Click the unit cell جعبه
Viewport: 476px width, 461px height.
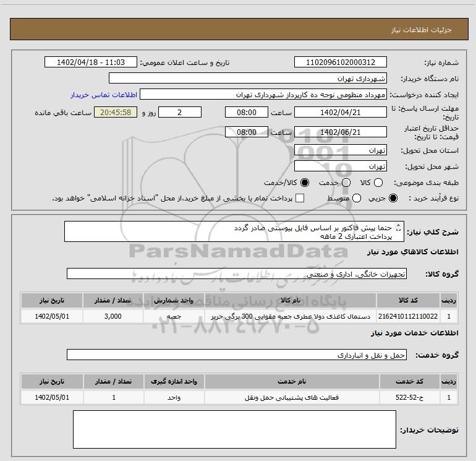174,316
